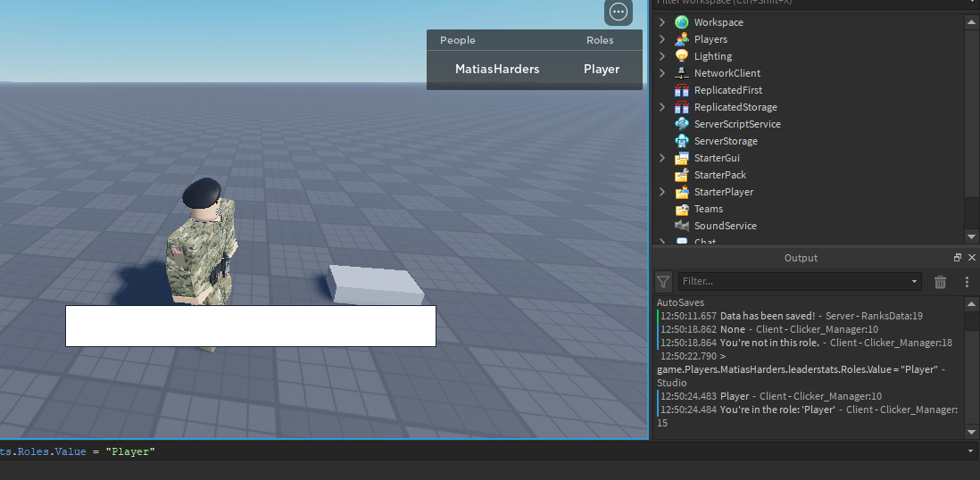Select the ServerScriptService row label
980x480 pixels.
pos(737,124)
